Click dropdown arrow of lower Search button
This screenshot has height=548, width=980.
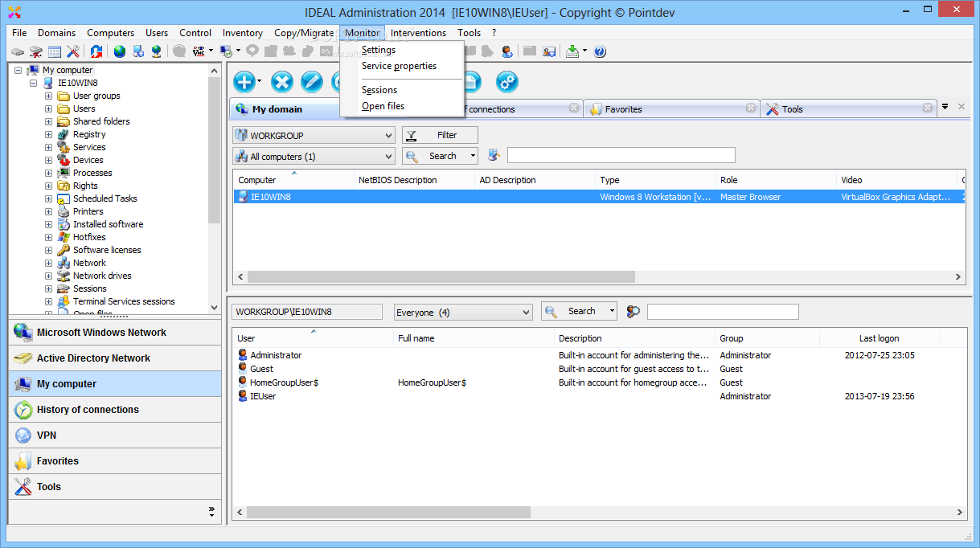point(612,311)
